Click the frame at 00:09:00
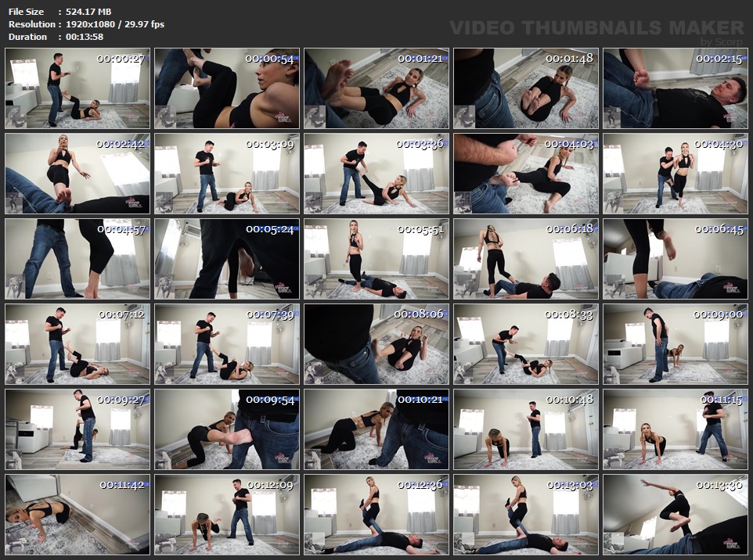The width and height of the screenshot is (753, 560). click(x=676, y=344)
